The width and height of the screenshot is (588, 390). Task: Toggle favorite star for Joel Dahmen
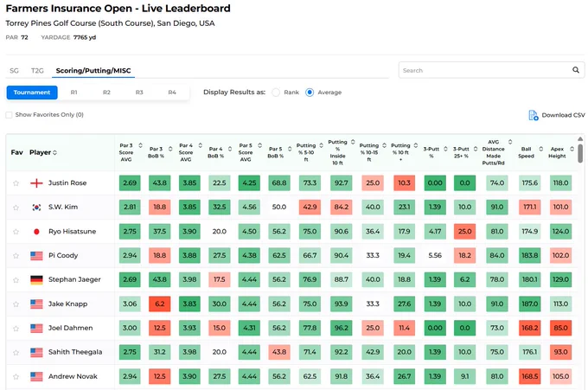click(16, 328)
